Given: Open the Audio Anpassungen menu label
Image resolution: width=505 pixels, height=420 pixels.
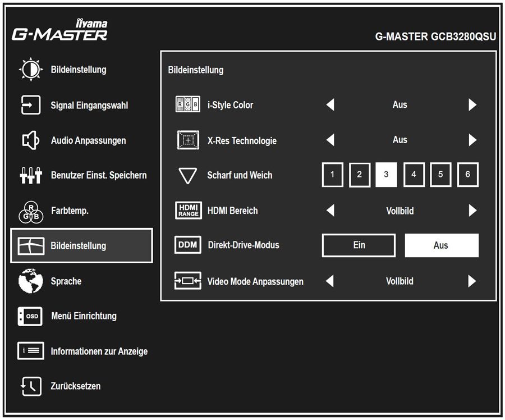Looking at the screenshot, I should tap(89, 140).
